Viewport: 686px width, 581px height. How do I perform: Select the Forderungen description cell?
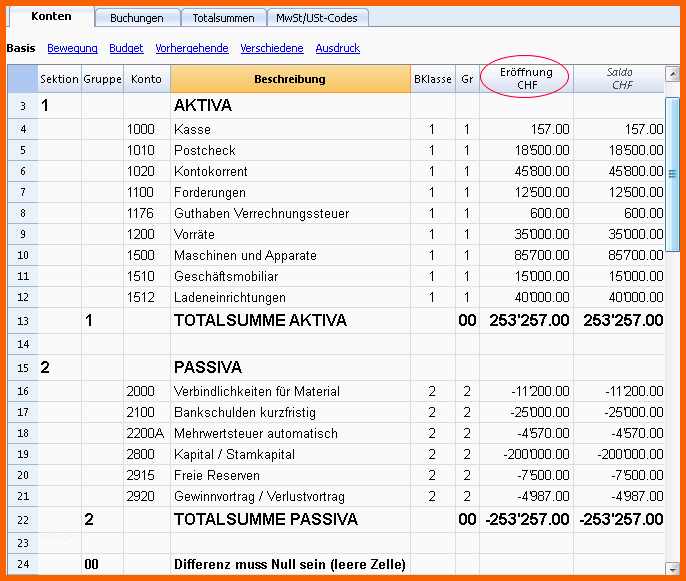(x=290, y=192)
